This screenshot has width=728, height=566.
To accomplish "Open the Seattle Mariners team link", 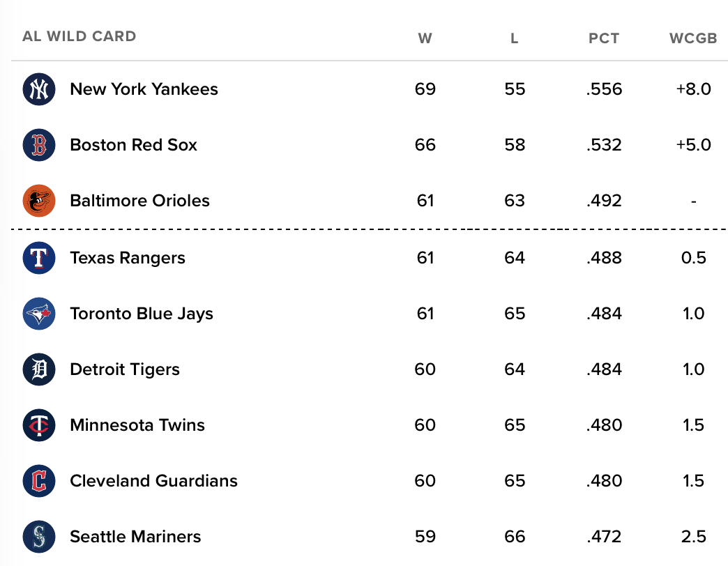I will point(135,537).
